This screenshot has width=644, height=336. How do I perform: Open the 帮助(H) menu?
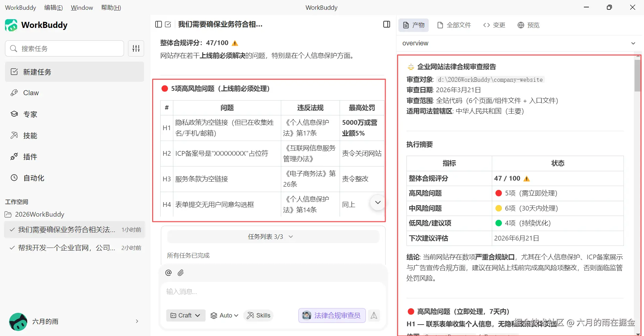(x=111, y=7)
